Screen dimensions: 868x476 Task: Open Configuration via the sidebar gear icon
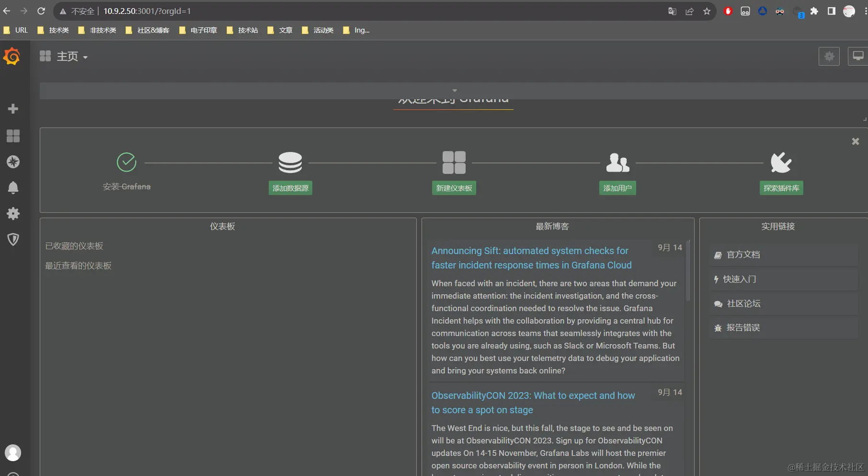click(x=13, y=213)
